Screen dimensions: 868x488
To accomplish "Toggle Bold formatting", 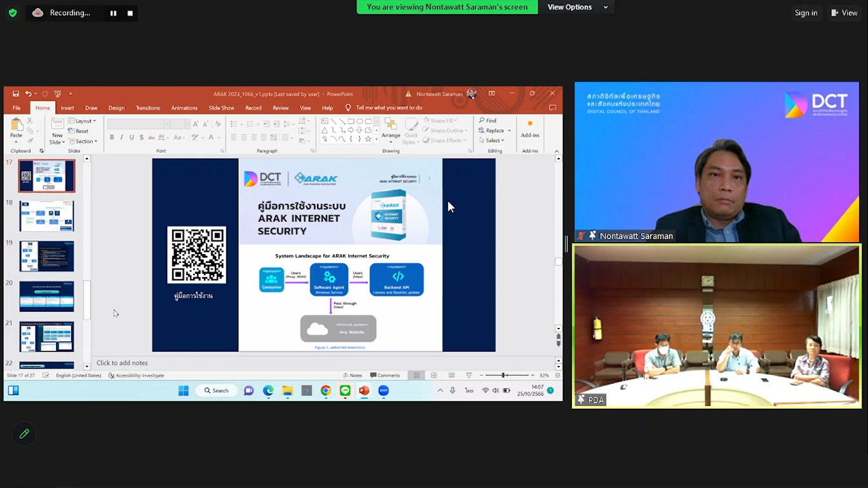I will coord(112,137).
